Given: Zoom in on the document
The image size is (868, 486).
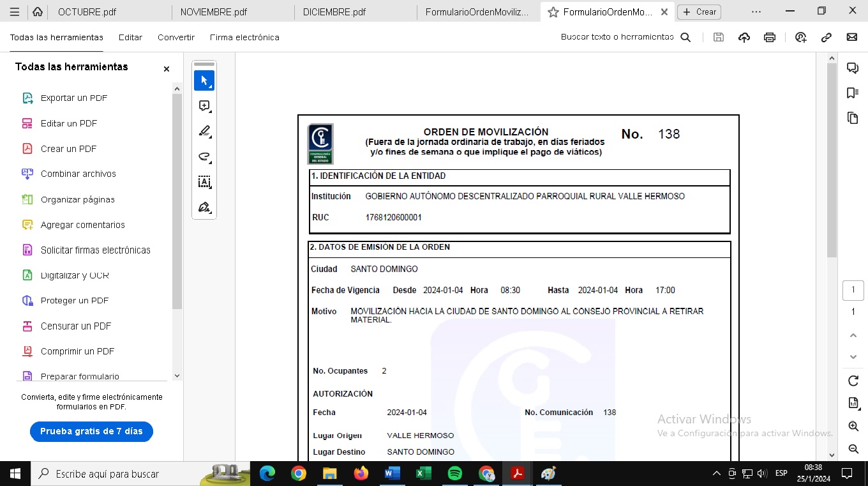Looking at the screenshot, I should tap(853, 426).
